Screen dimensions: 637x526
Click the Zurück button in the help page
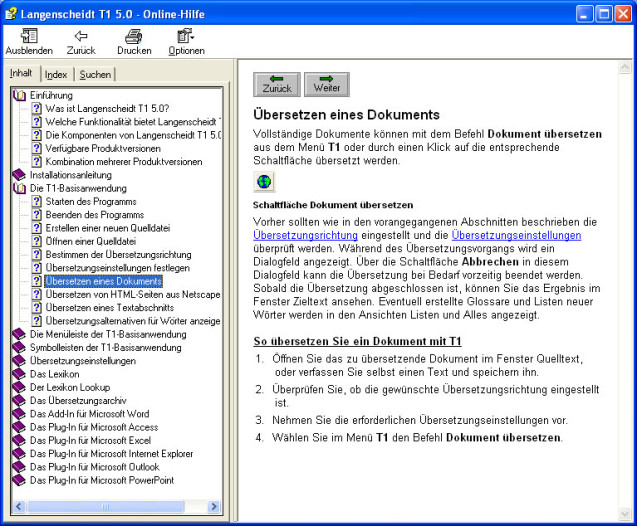[x=277, y=84]
